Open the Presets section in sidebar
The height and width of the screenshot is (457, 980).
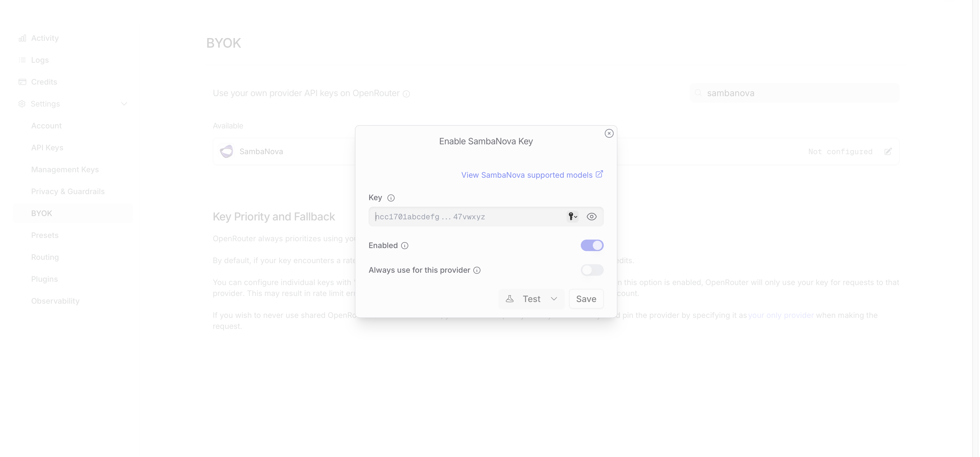[x=45, y=235]
